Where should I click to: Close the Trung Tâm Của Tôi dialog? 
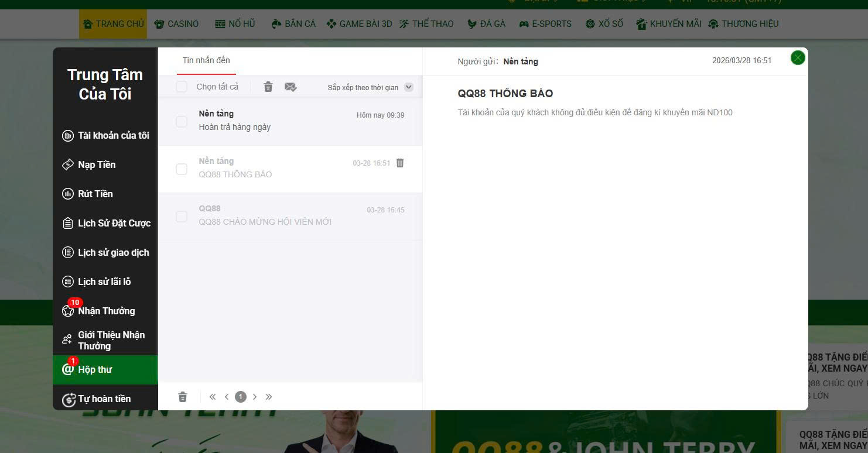pyautogui.click(x=798, y=57)
